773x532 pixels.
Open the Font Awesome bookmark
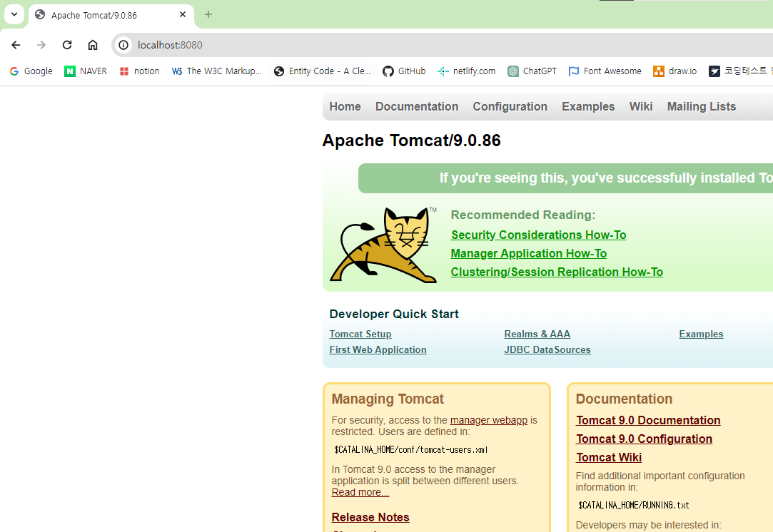tap(605, 71)
